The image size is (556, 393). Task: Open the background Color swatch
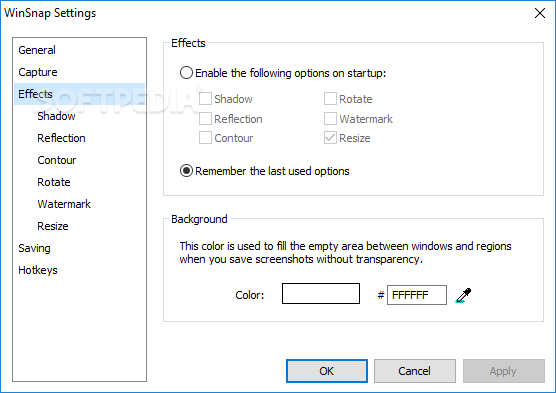pyautogui.click(x=321, y=293)
